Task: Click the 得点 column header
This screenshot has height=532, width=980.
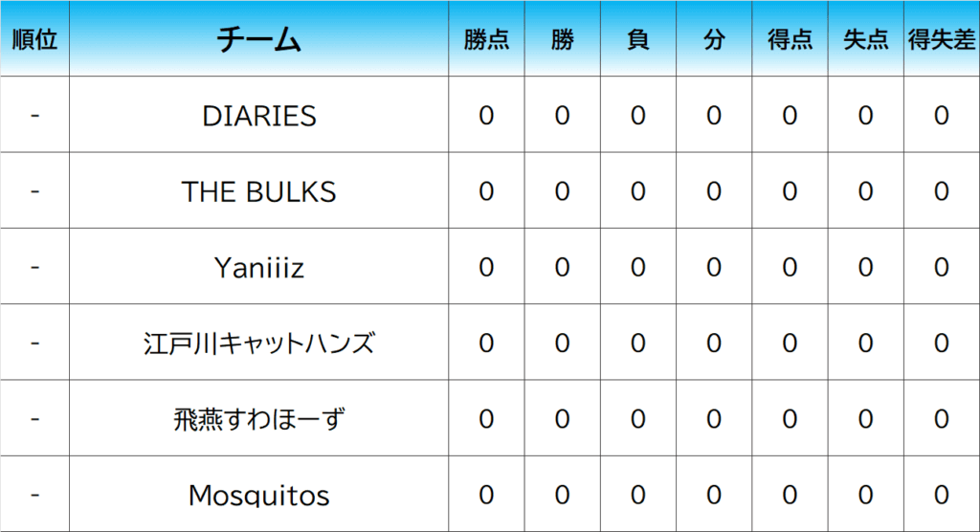Action: (790, 39)
